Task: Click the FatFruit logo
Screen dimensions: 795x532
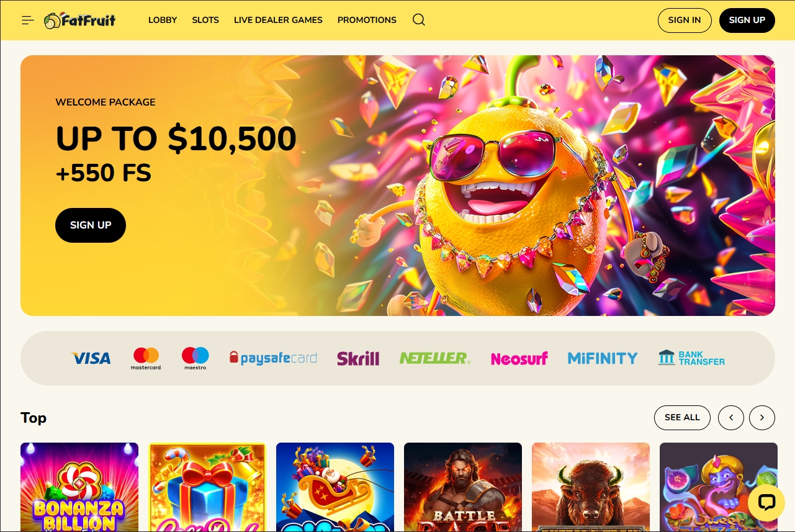Action: [x=80, y=20]
